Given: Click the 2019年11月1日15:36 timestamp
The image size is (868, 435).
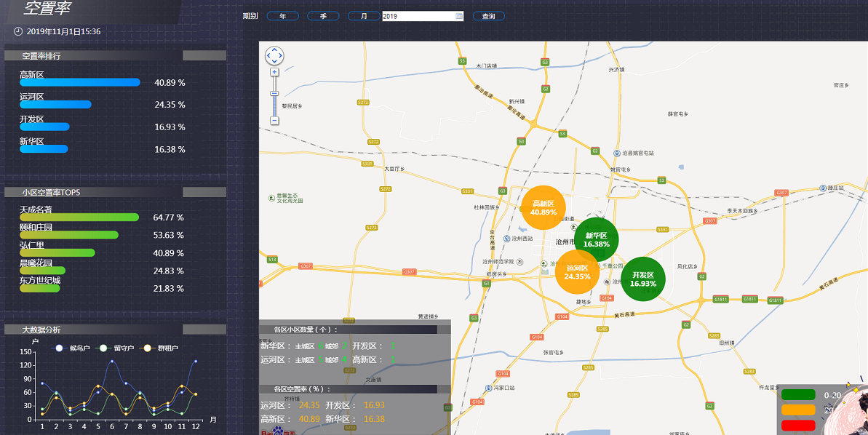Looking at the screenshot, I should tap(63, 31).
